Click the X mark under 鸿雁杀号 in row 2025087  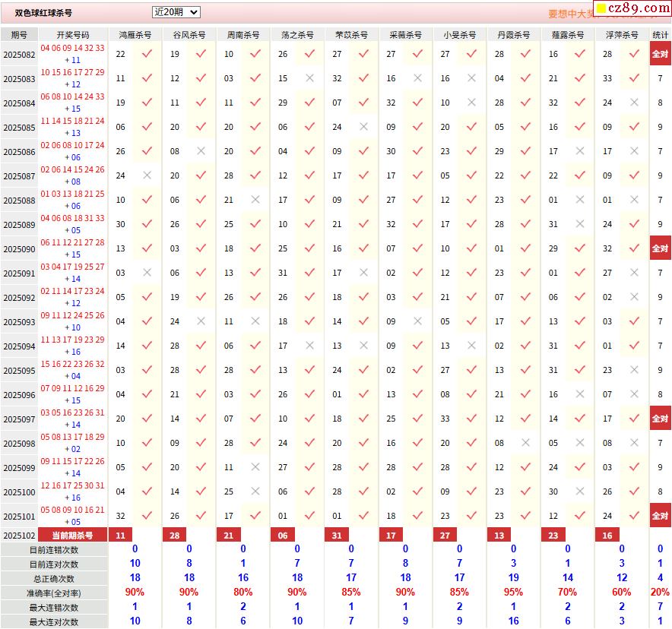(x=147, y=175)
